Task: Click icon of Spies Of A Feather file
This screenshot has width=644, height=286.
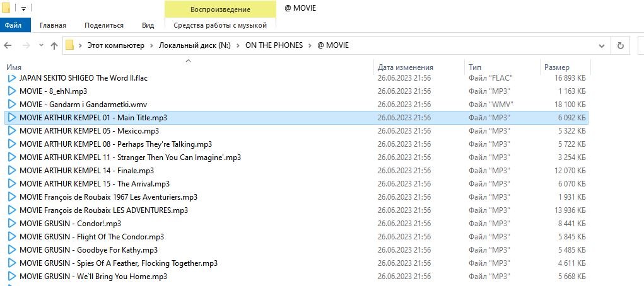Action: click(x=12, y=263)
